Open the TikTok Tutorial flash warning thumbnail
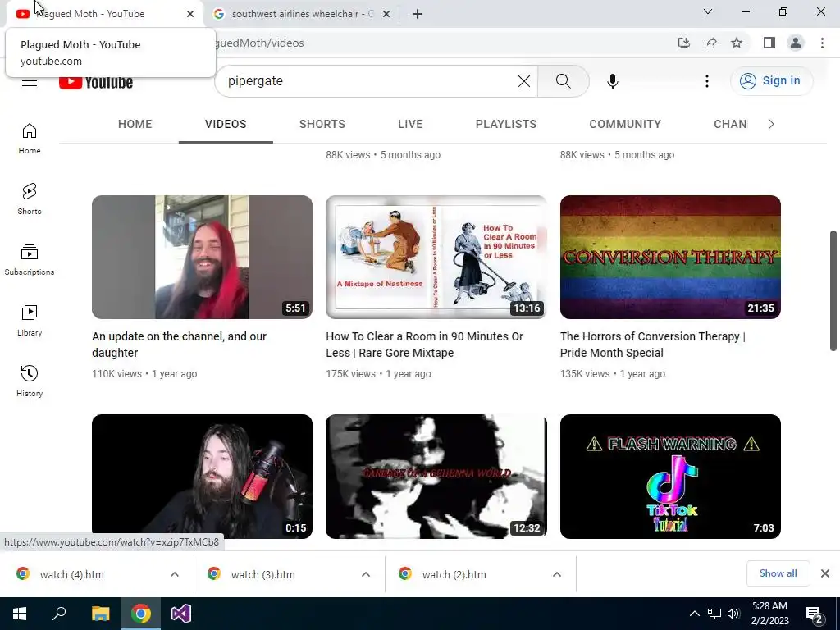 click(x=670, y=477)
